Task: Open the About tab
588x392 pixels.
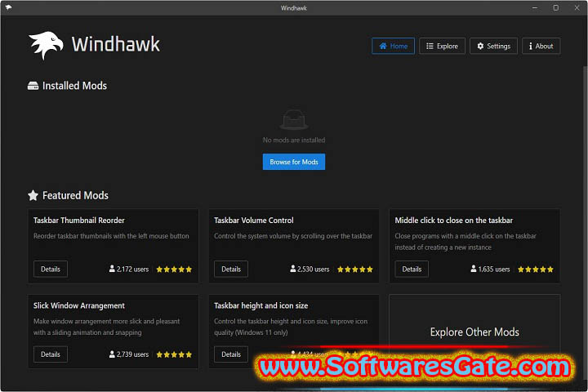Action: [541, 46]
